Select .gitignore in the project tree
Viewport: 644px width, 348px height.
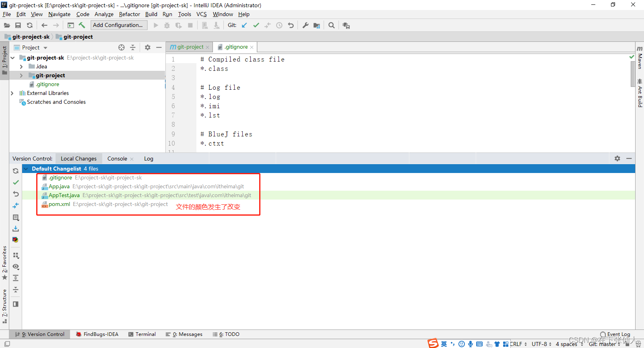tap(47, 84)
